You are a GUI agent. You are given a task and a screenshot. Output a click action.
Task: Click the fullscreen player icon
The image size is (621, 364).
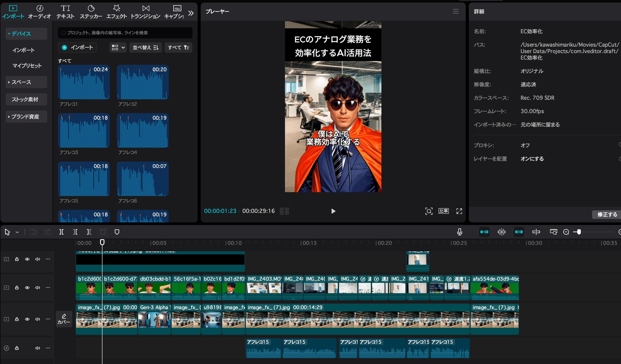click(459, 211)
